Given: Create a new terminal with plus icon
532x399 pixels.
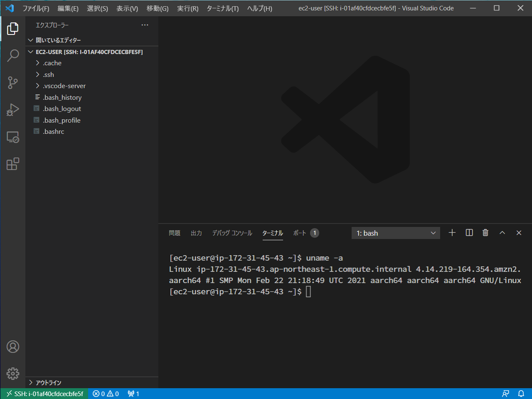Looking at the screenshot, I should (x=452, y=233).
